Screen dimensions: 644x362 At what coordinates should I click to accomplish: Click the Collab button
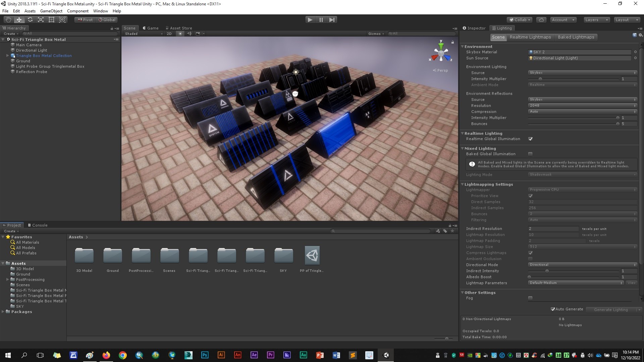[520, 20]
